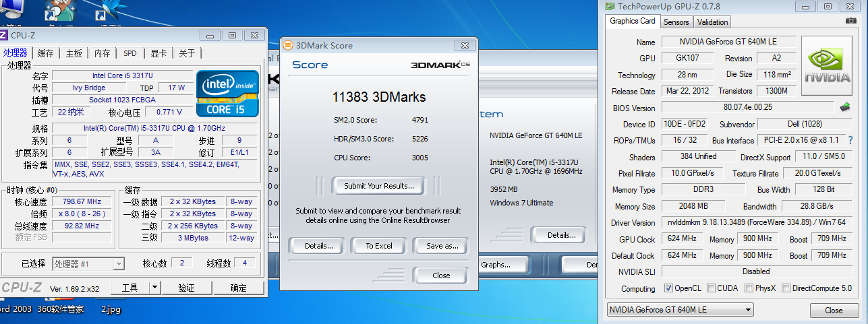The height and width of the screenshot is (324, 868).
Task: Click the SM2.0 Score value 4791
Action: point(419,120)
